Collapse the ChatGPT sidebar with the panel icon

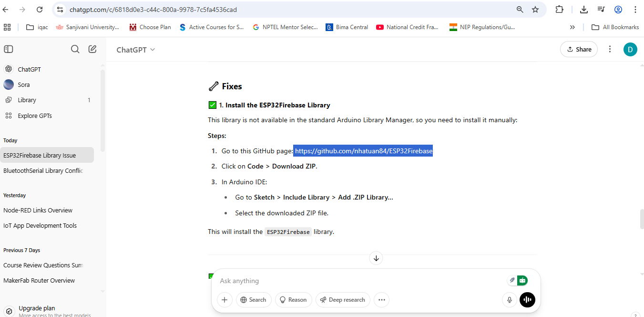point(9,49)
